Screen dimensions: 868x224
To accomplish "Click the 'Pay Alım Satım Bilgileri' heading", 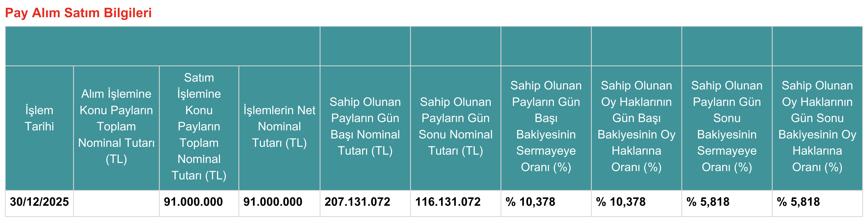I will click(78, 13).
